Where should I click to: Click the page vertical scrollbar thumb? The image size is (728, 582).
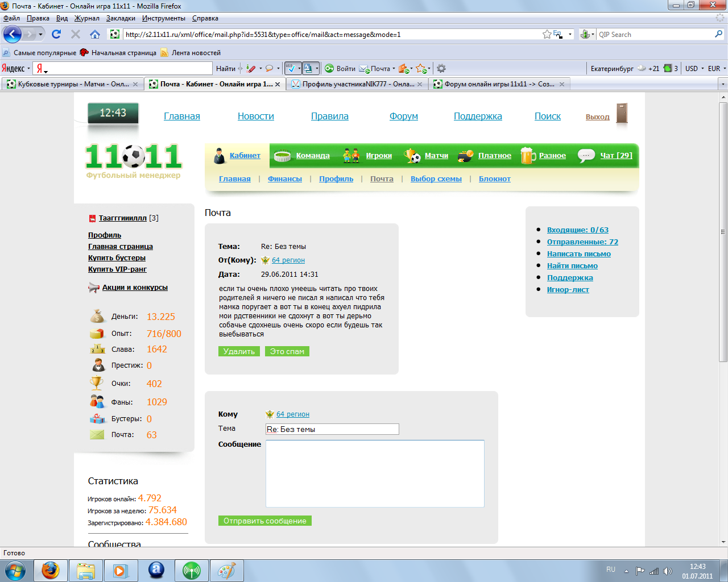click(x=723, y=232)
